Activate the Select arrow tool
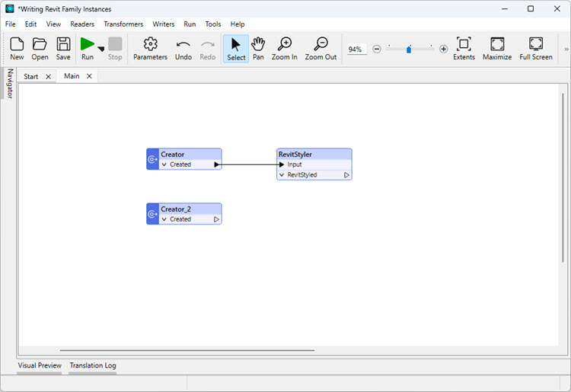571x392 pixels. [236, 44]
